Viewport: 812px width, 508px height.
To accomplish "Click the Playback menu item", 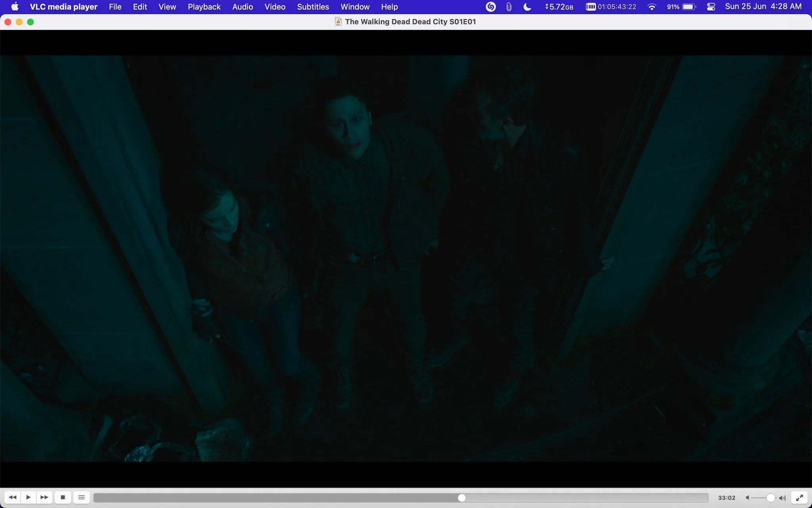I will click(x=204, y=7).
